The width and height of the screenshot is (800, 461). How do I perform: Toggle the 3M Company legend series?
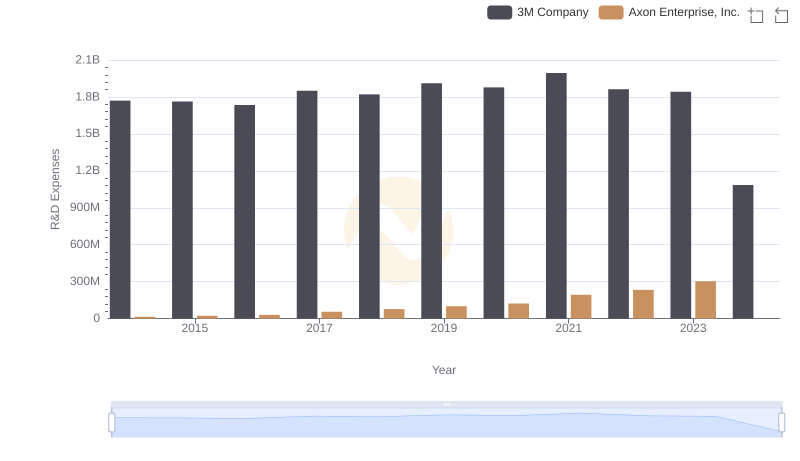[x=538, y=12]
